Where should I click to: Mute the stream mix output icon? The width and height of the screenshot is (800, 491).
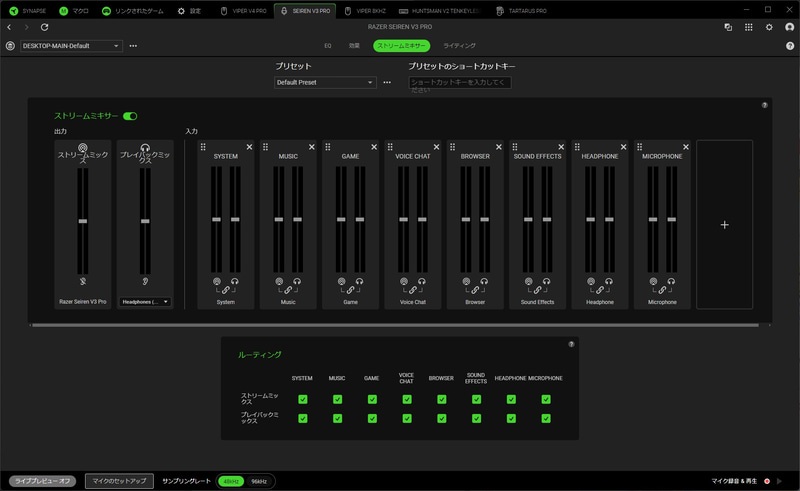coord(83,281)
